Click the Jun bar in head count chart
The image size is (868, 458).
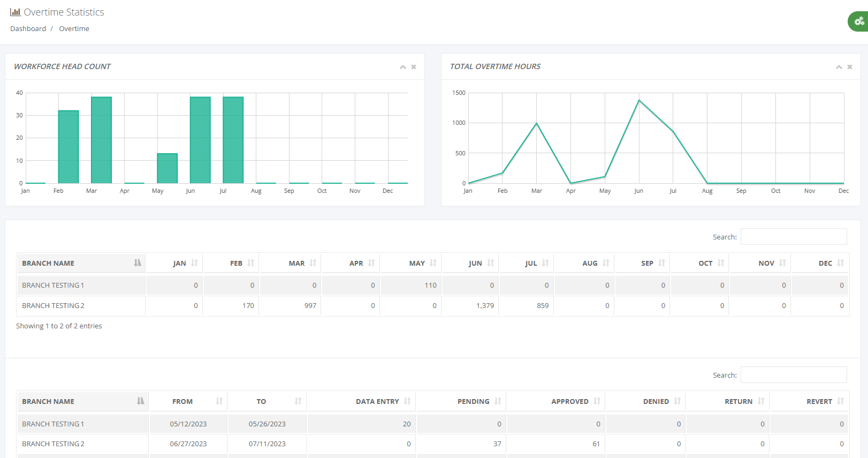[200, 140]
